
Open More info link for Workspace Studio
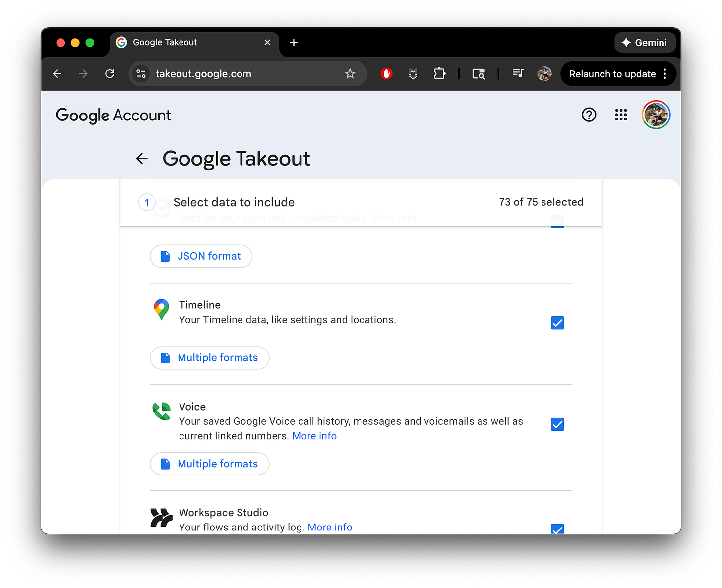pos(330,527)
